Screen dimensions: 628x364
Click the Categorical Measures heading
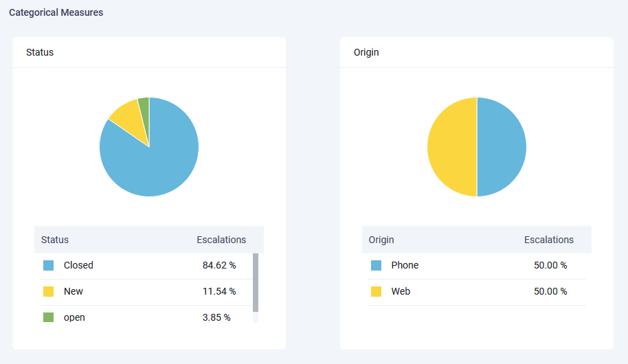click(x=56, y=12)
